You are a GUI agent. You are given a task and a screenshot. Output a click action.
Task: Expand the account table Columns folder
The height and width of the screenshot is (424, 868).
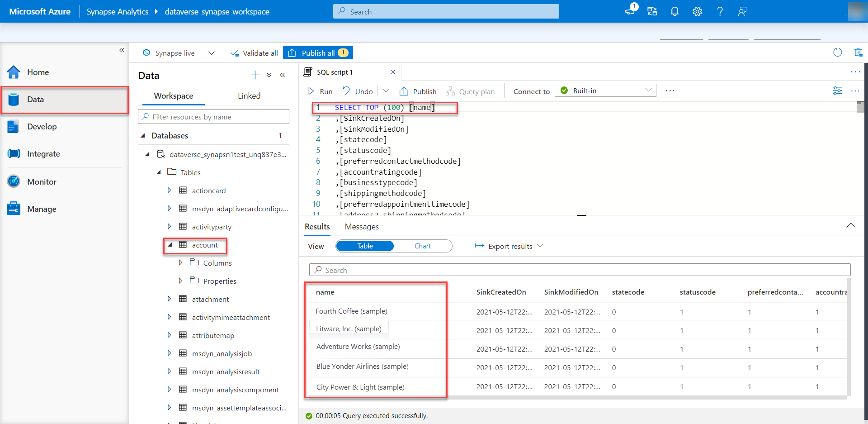point(181,262)
